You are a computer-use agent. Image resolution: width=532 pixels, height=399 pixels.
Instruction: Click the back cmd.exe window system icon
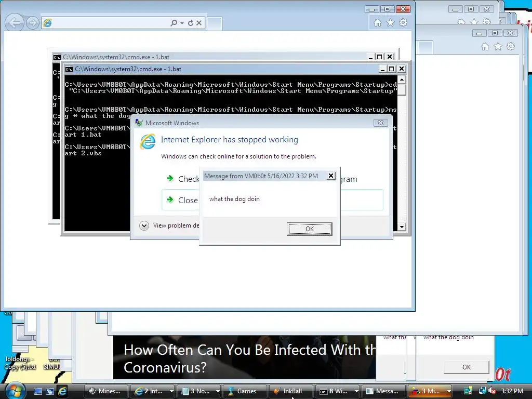(57, 57)
